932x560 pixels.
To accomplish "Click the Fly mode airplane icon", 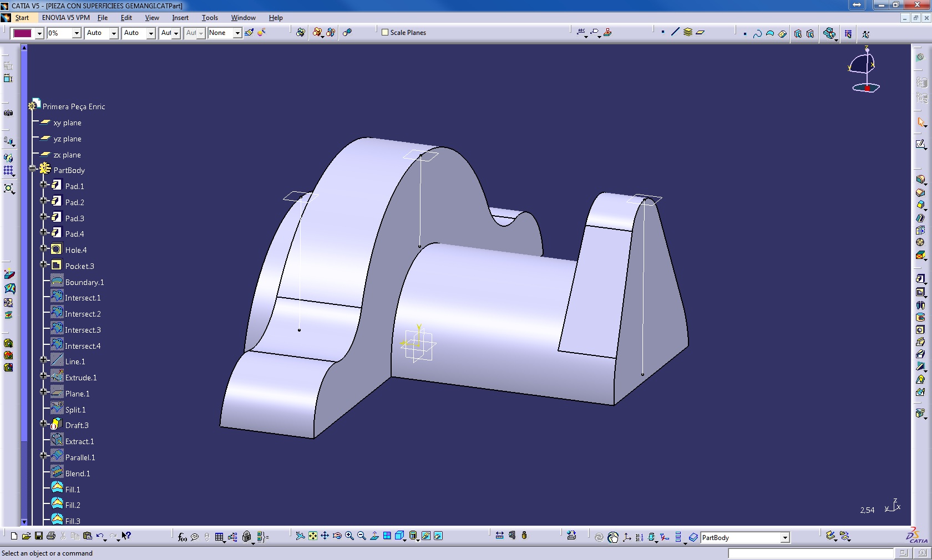I will tap(300, 536).
